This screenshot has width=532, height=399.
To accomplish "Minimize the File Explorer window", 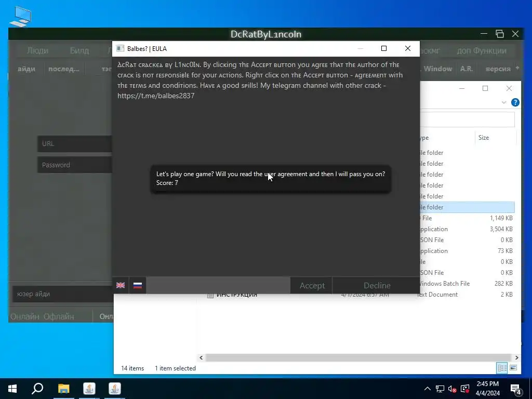I will pyautogui.click(x=462, y=88).
